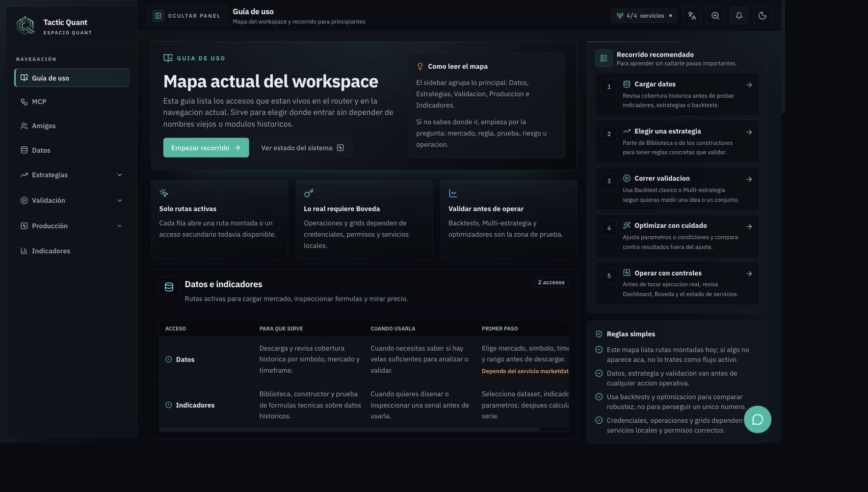Open the 4/4 servicios status indicator
Screen dimensions: 868x492
pyautogui.click(x=644, y=16)
